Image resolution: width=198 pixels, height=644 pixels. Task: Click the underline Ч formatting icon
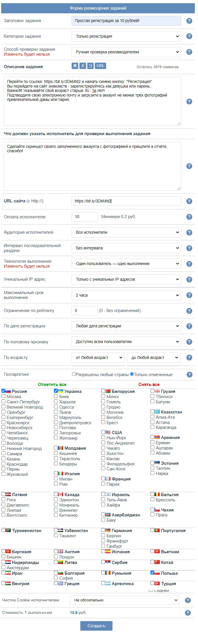(90, 66)
